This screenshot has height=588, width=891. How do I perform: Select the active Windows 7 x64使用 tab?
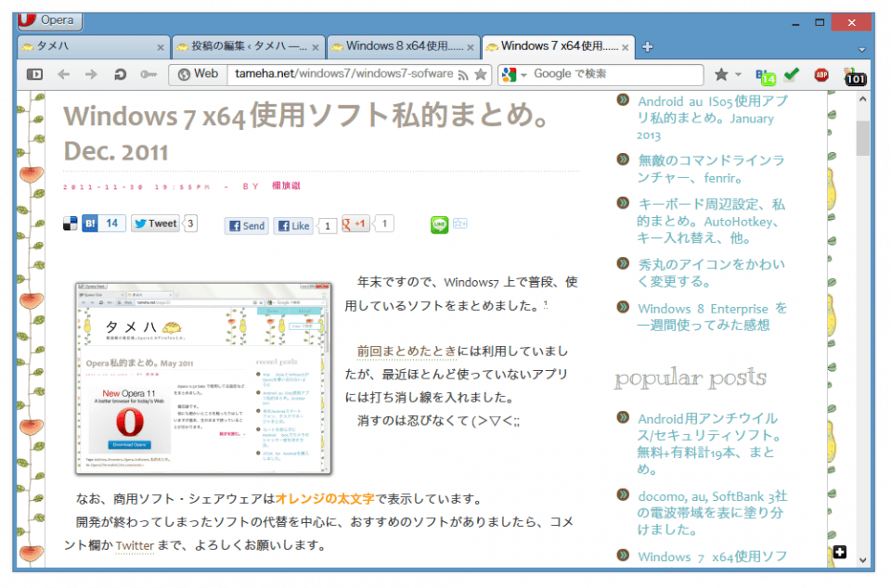[x=559, y=46]
